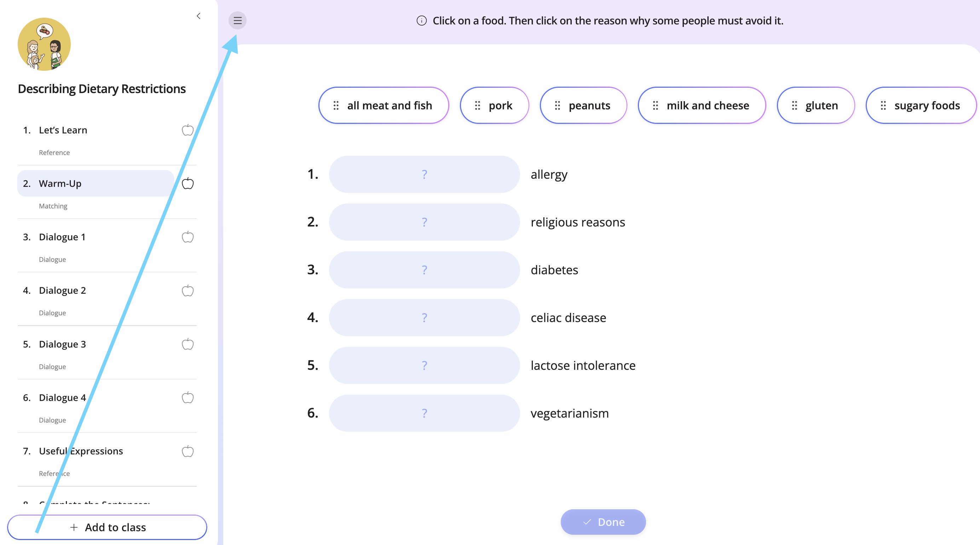Click the apple icon beside Useful Expressions
Image resolution: width=980 pixels, height=545 pixels.
pos(188,451)
